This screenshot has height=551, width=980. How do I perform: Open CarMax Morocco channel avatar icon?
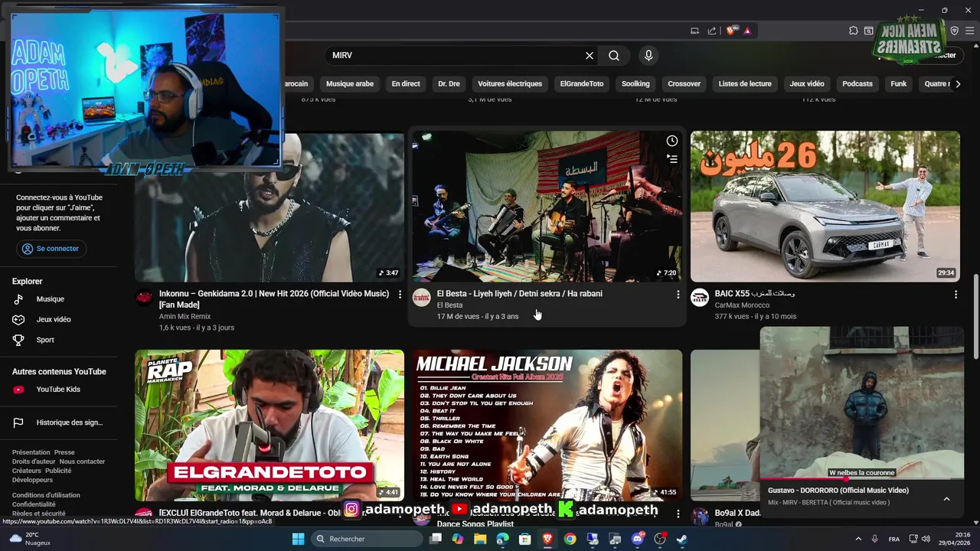coord(700,298)
